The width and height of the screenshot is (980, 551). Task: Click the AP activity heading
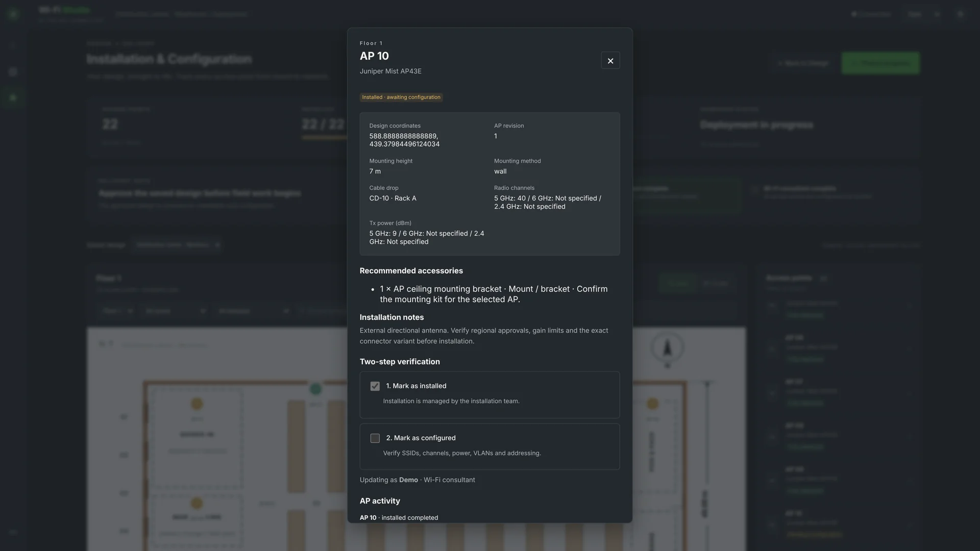[380, 501]
